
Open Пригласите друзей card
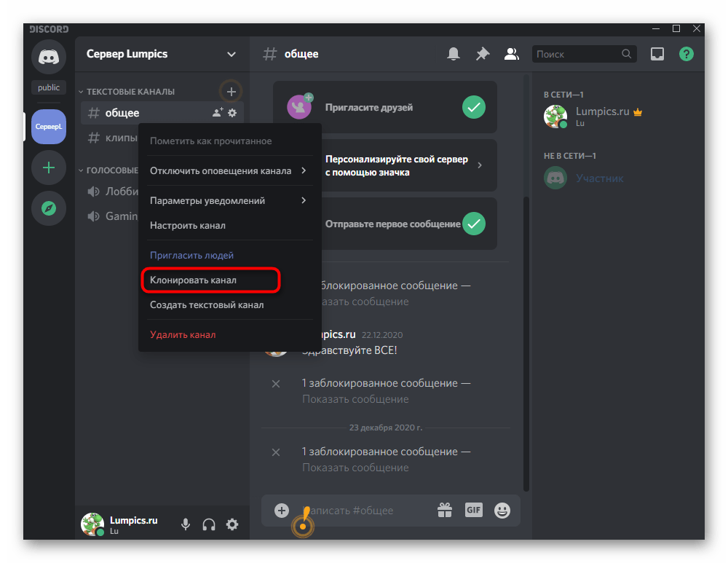click(385, 107)
